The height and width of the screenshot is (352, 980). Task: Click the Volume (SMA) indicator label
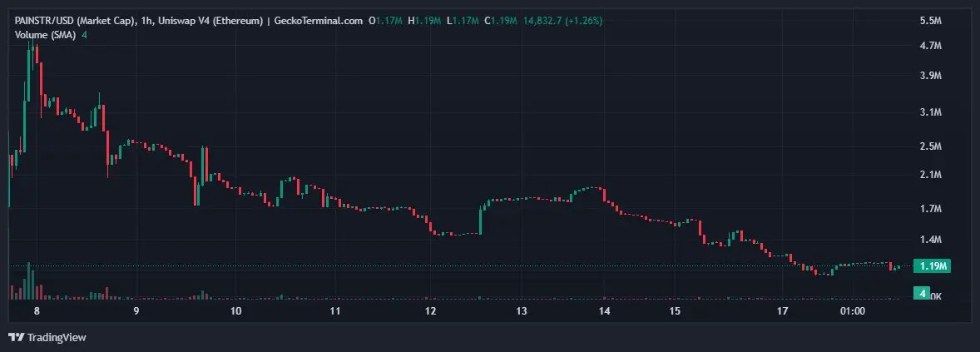(x=46, y=35)
